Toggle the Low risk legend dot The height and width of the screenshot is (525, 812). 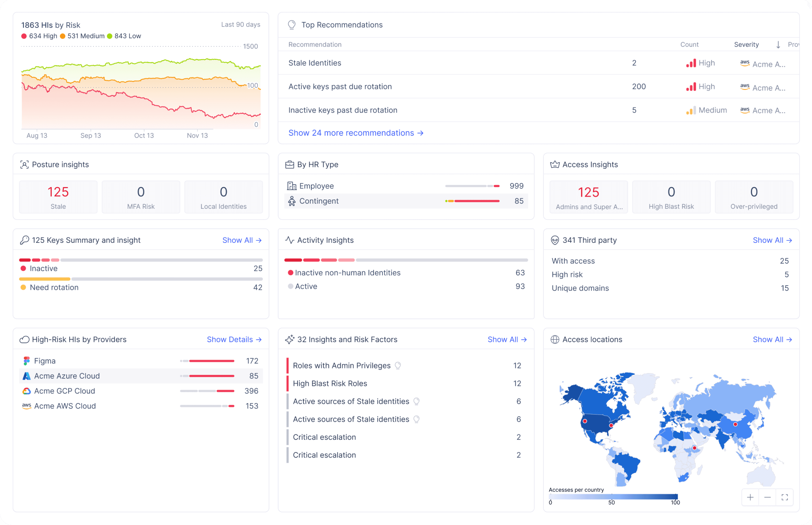pyautogui.click(x=110, y=36)
